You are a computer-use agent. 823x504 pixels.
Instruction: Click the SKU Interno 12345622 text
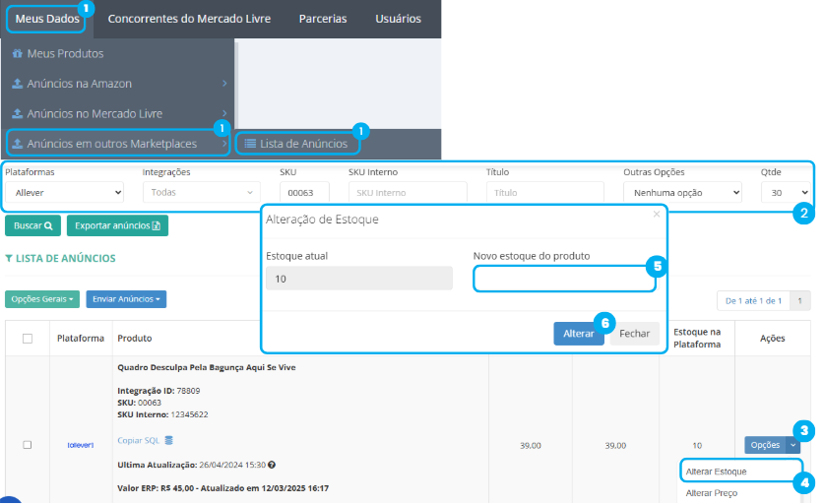(x=162, y=414)
